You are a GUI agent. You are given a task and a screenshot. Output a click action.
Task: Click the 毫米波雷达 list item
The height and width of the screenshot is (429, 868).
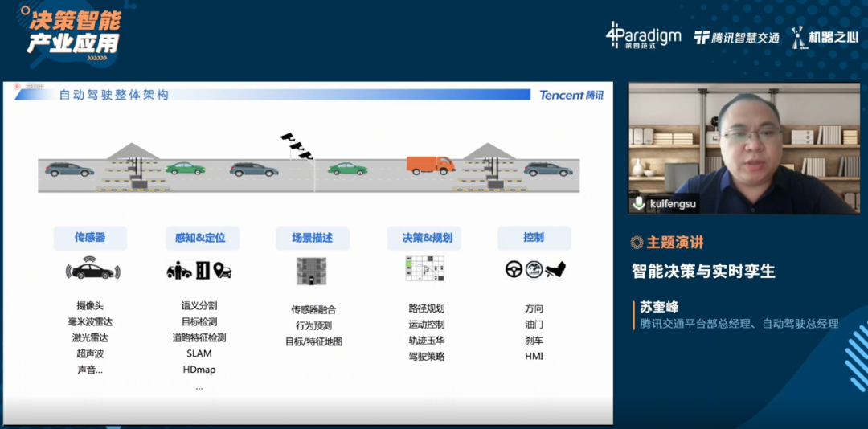[x=90, y=321]
